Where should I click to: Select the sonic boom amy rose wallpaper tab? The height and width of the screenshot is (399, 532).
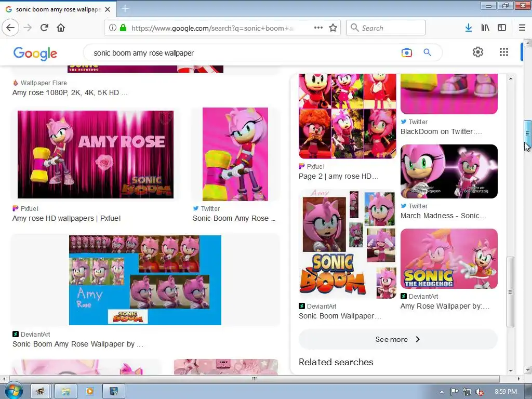click(x=58, y=9)
